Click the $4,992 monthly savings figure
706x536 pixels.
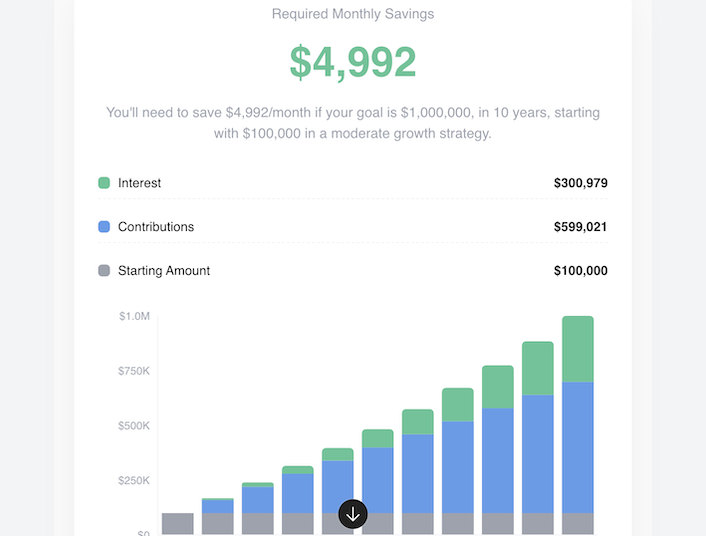pyautogui.click(x=353, y=62)
